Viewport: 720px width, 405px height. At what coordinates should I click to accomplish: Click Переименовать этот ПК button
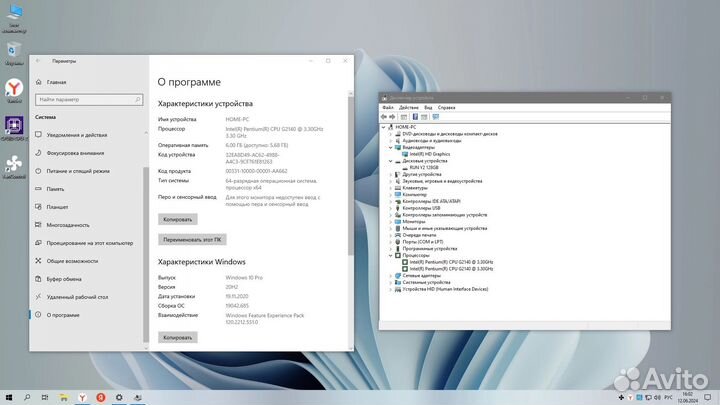click(x=192, y=240)
